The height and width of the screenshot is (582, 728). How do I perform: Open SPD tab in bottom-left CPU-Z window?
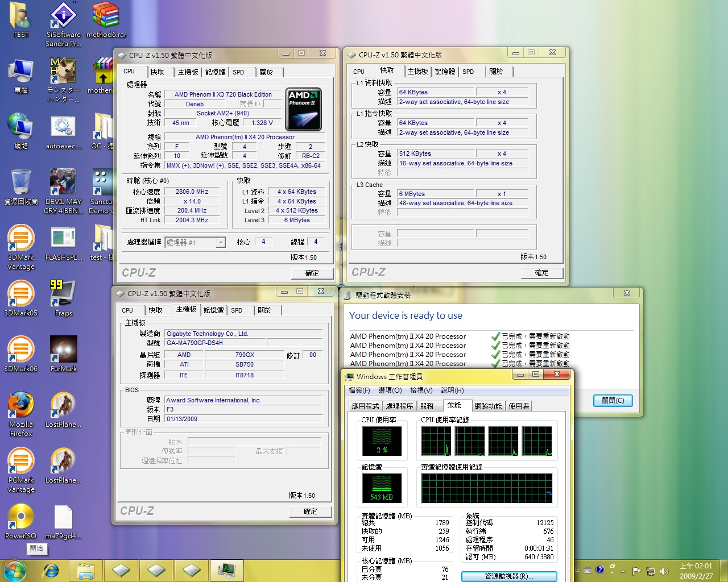click(x=237, y=310)
